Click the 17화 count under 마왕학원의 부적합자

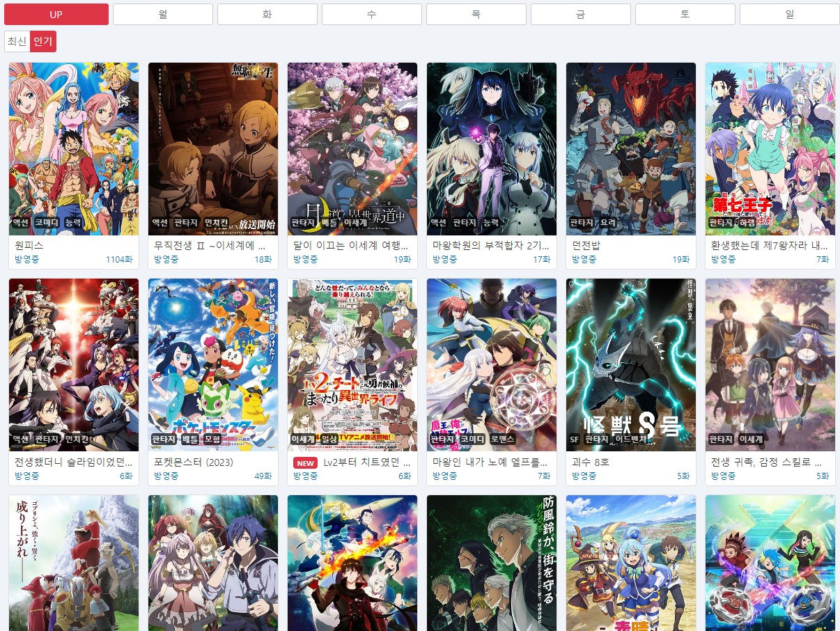click(542, 259)
